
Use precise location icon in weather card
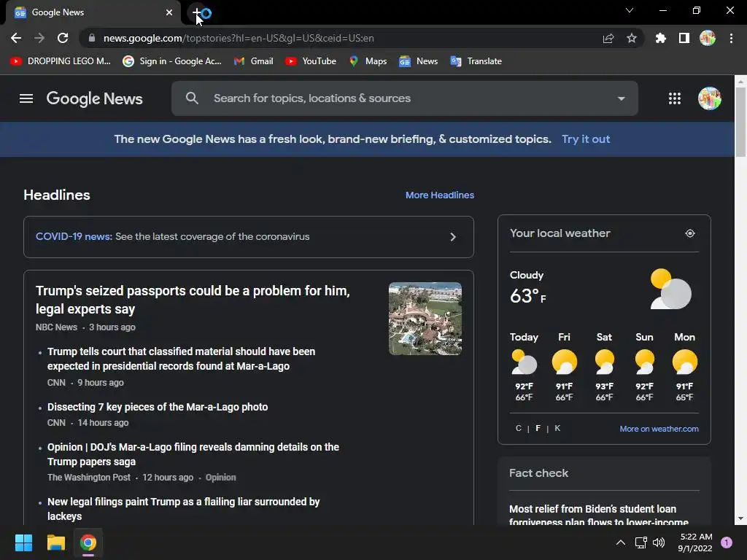point(690,233)
